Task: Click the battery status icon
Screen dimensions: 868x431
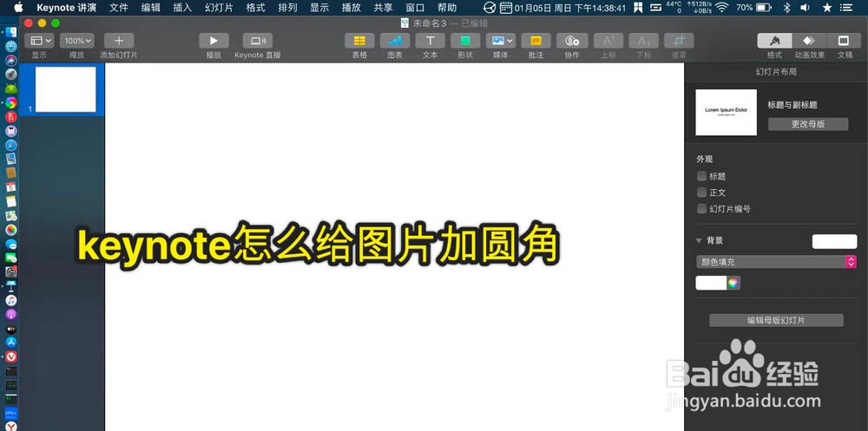Action: (763, 8)
